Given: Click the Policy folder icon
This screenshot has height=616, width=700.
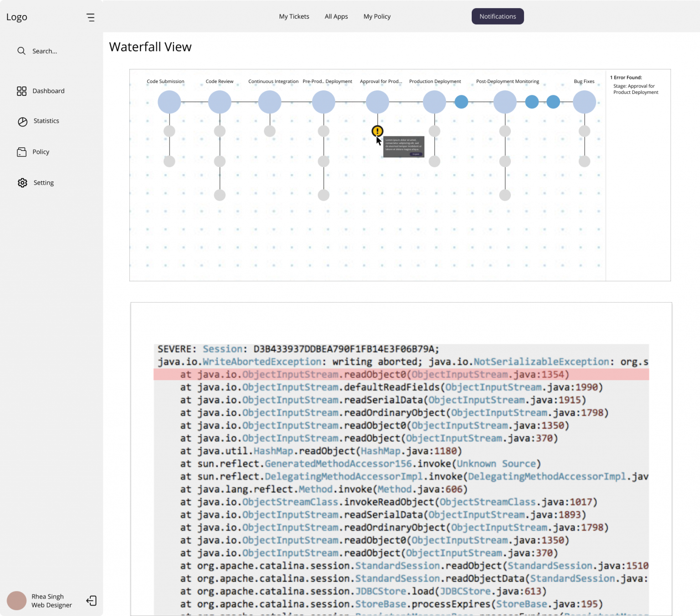Looking at the screenshot, I should click(22, 152).
